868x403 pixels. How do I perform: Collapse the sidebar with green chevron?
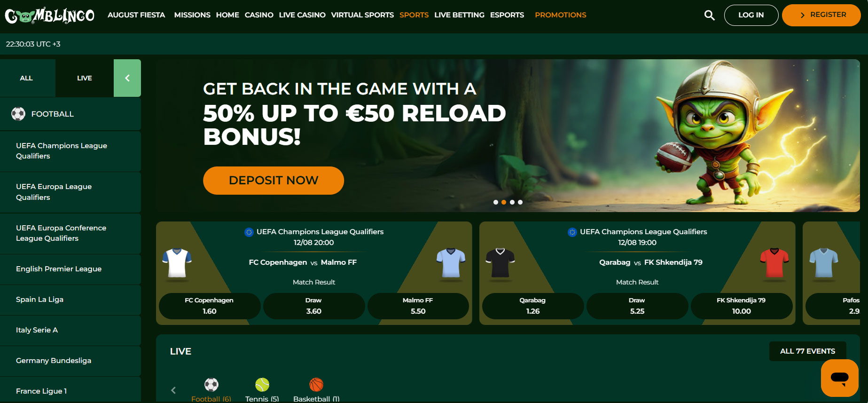[x=127, y=78]
